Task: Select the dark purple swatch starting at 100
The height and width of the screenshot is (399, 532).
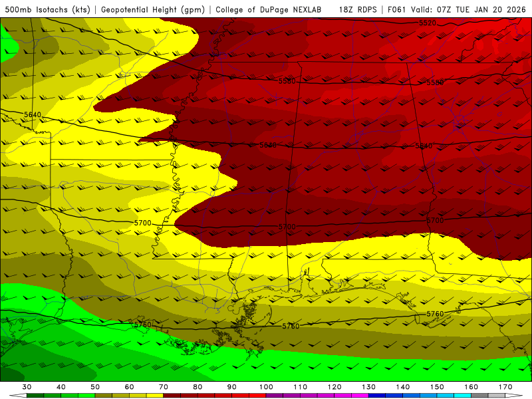Action: [x=275, y=396]
